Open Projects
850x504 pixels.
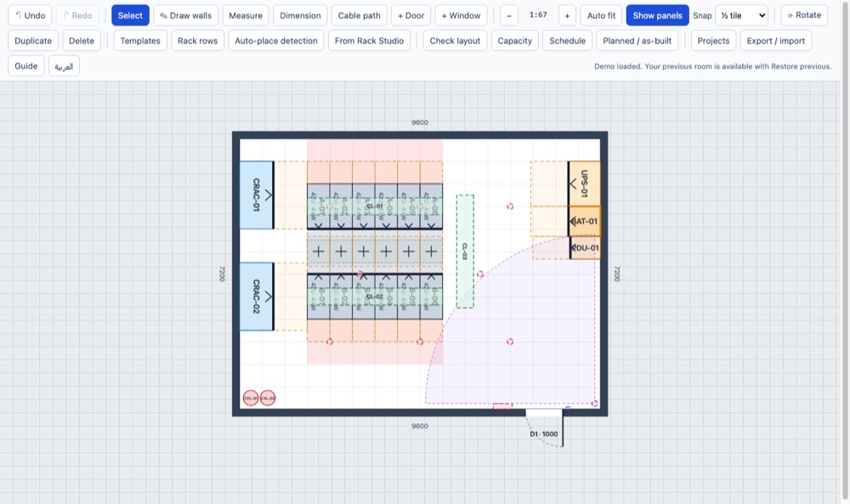coord(713,41)
